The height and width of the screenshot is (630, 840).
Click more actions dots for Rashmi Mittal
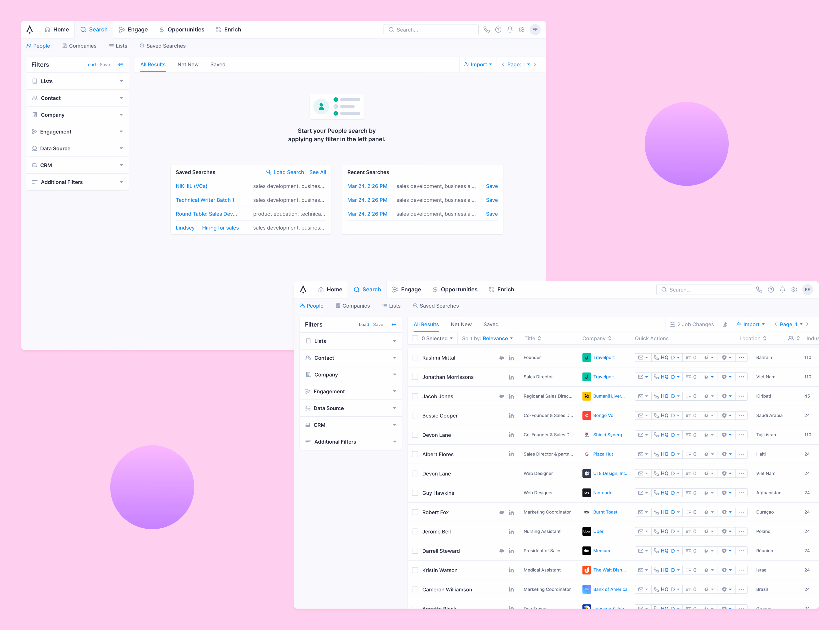[742, 357]
